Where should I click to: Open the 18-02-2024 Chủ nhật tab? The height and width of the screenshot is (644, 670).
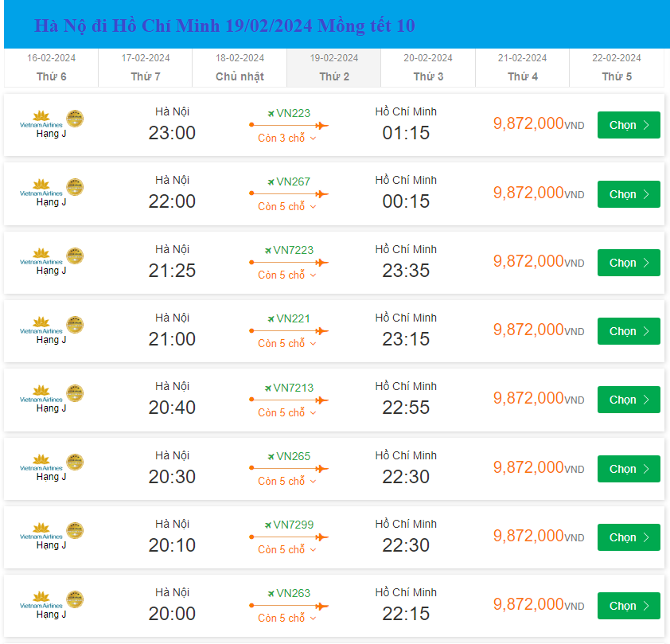pos(240,68)
